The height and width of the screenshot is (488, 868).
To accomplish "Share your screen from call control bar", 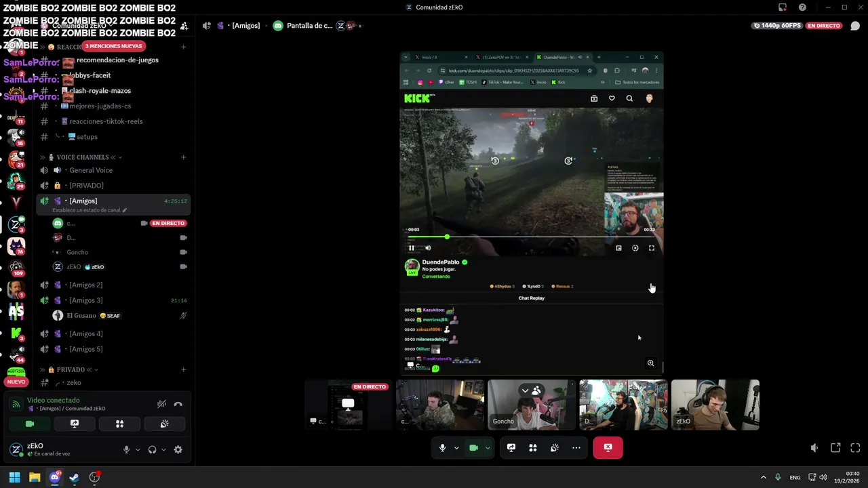I will click(x=511, y=447).
